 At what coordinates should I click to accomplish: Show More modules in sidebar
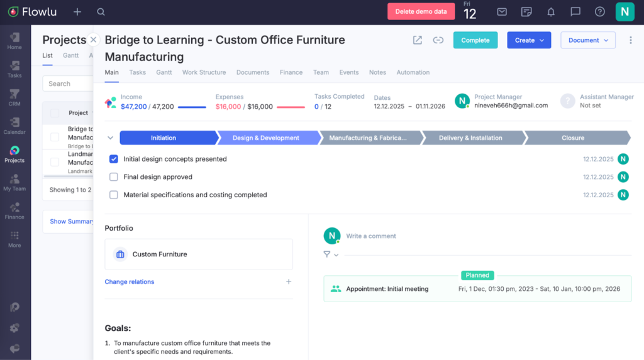point(14,239)
